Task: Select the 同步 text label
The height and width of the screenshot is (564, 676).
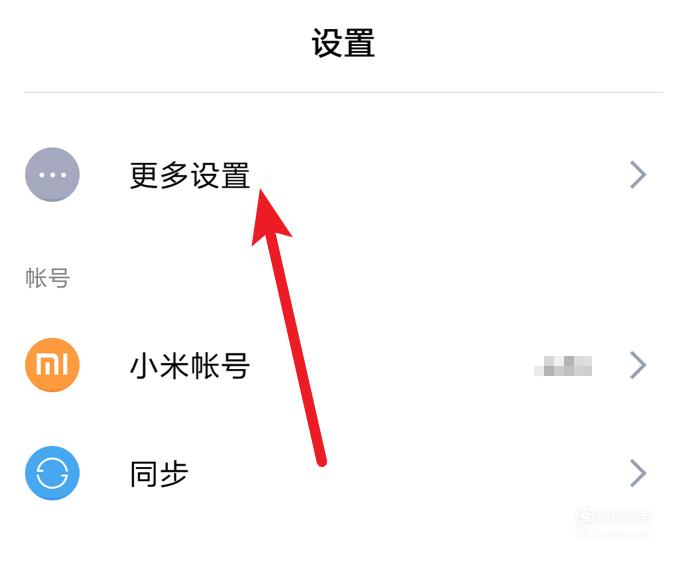Action: (x=159, y=474)
